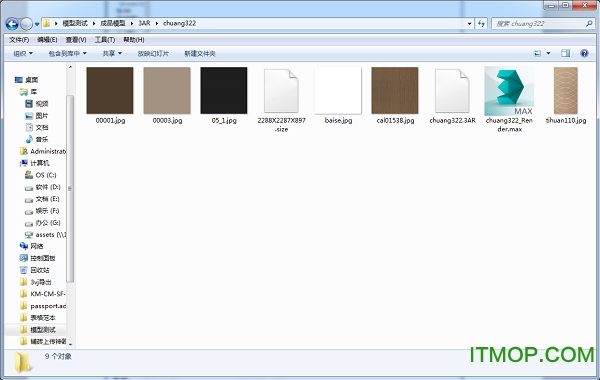This screenshot has width=600, height=380.
Task: Click the help question mark icon
Action: tap(584, 54)
